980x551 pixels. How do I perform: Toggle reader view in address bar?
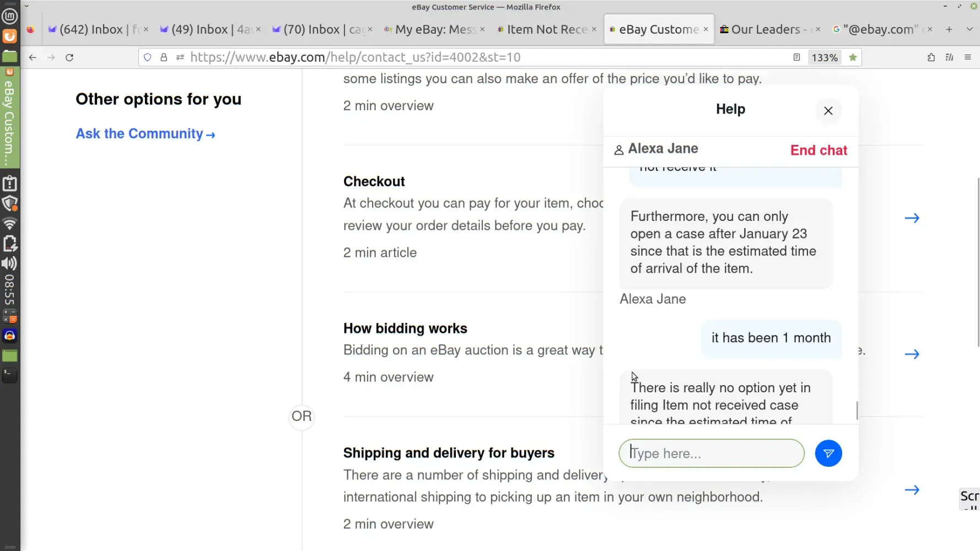click(x=796, y=57)
